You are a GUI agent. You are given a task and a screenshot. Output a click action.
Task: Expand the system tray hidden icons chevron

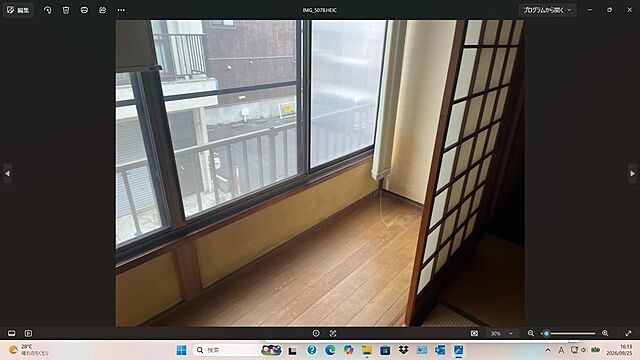pyautogui.click(x=548, y=350)
